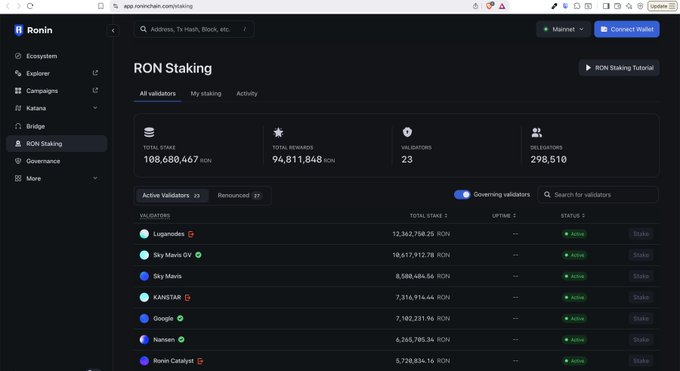Play the RON Staking Tutorial
Viewport: 680px width, 371px height.
(x=619, y=68)
